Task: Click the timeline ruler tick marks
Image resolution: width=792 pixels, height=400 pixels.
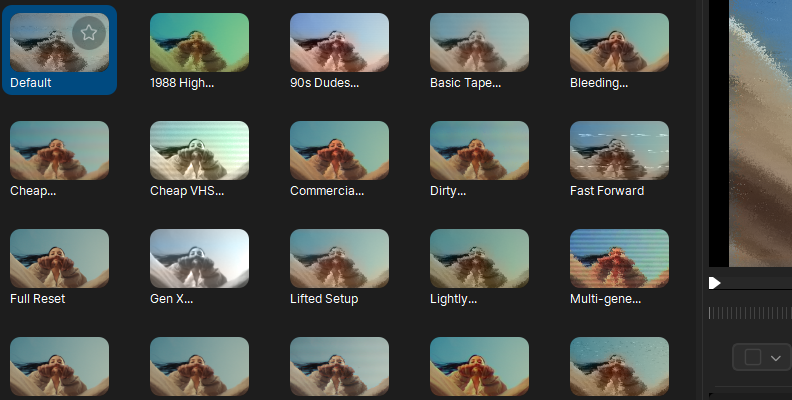Action: (x=750, y=313)
